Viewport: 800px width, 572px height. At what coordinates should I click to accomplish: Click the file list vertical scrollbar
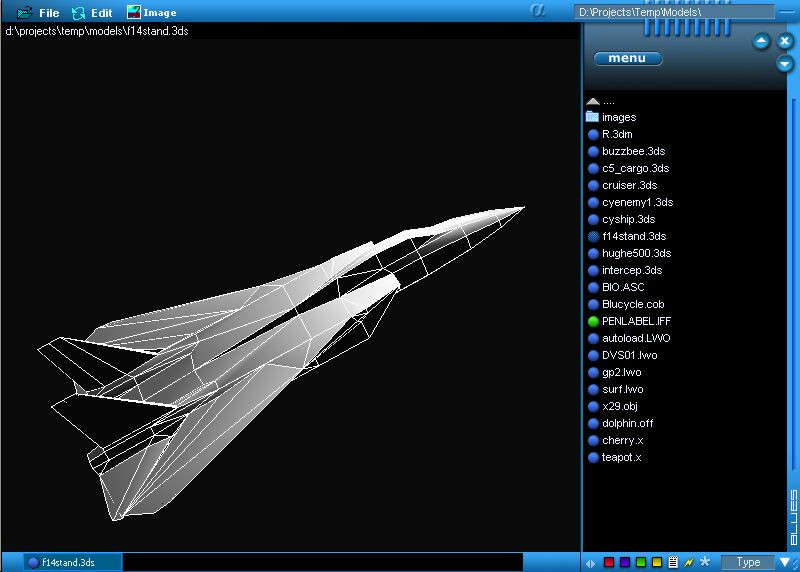point(793,286)
